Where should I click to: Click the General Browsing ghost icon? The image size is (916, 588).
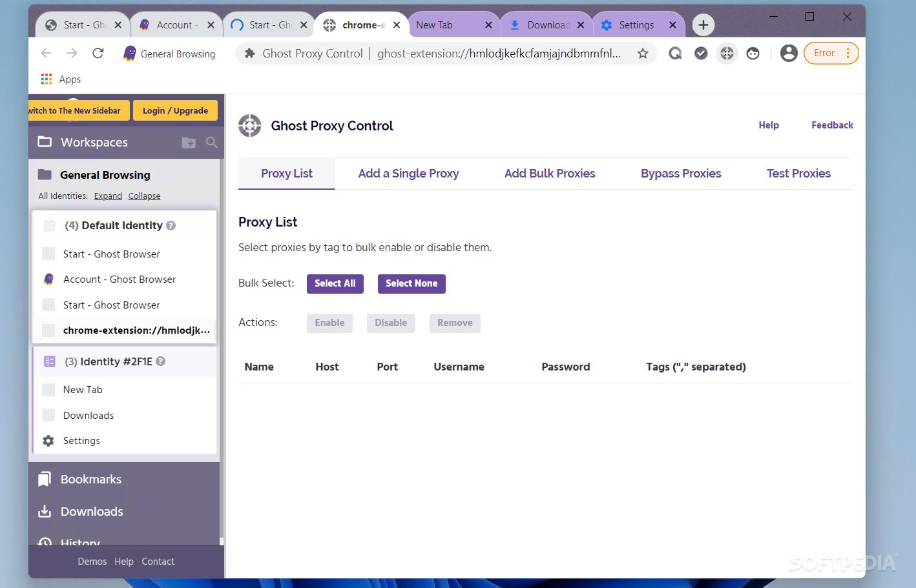coord(130,54)
